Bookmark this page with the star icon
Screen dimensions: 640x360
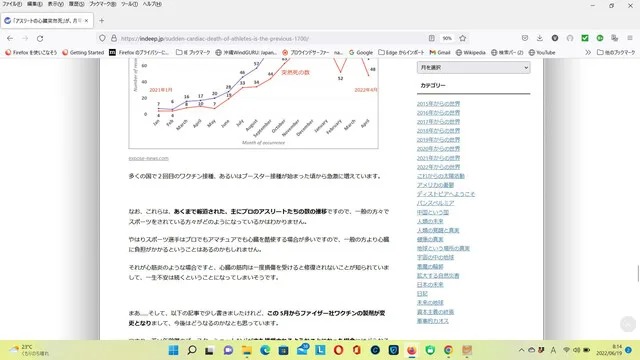pyautogui.click(x=462, y=38)
